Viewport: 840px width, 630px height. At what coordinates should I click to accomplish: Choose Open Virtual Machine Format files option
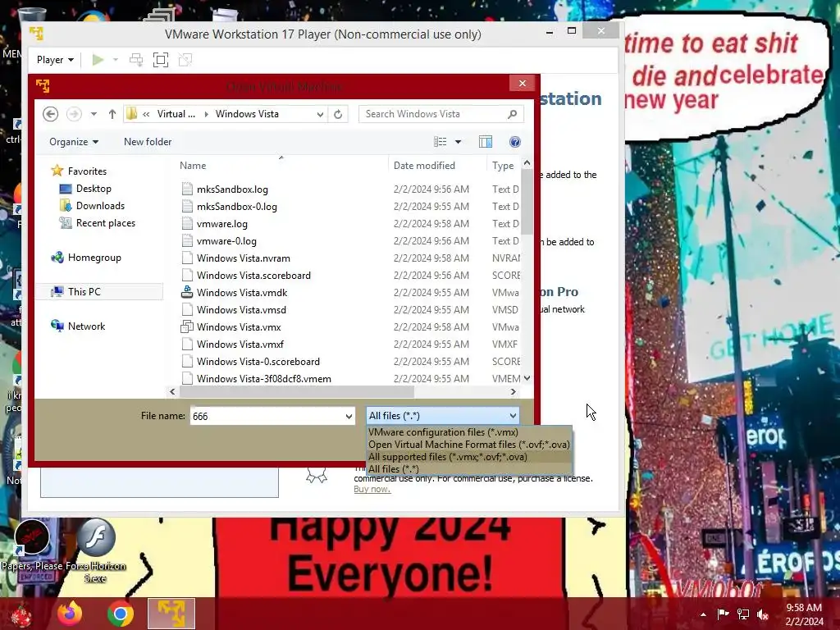pyautogui.click(x=468, y=444)
